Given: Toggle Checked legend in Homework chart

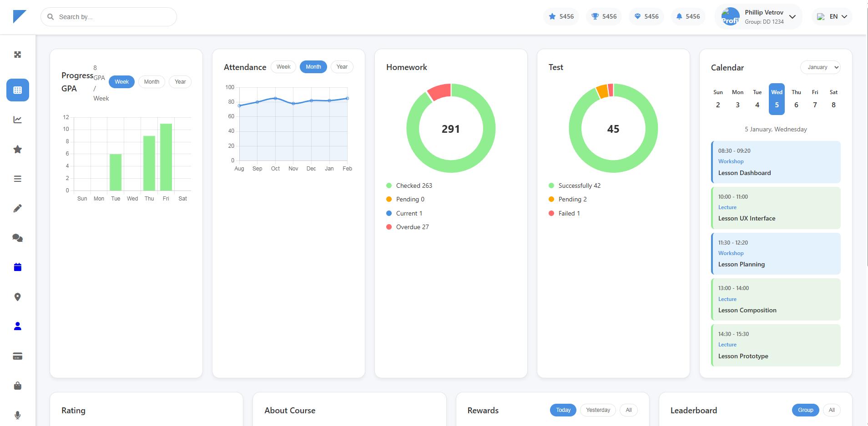Looking at the screenshot, I should pyautogui.click(x=409, y=185).
